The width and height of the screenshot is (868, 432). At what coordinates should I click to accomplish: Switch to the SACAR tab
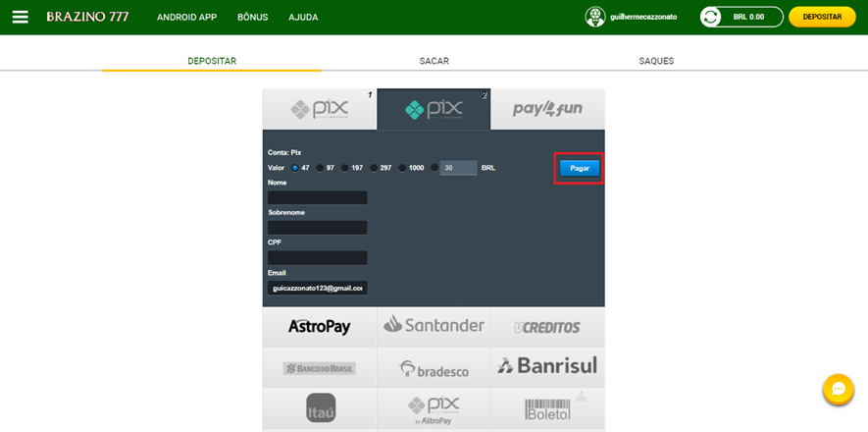point(434,61)
